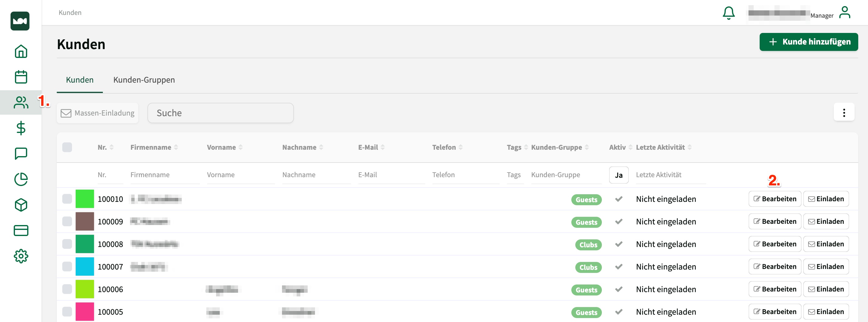The image size is (868, 322).
Task: Open the cube products sidebar icon
Action: click(x=21, y=205)
